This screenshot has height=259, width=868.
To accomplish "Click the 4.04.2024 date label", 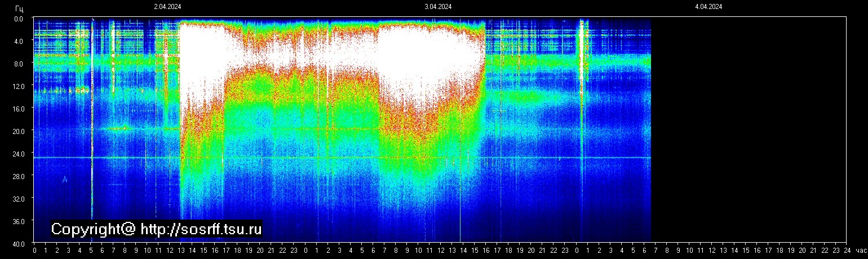I will (x=708, y=7).
